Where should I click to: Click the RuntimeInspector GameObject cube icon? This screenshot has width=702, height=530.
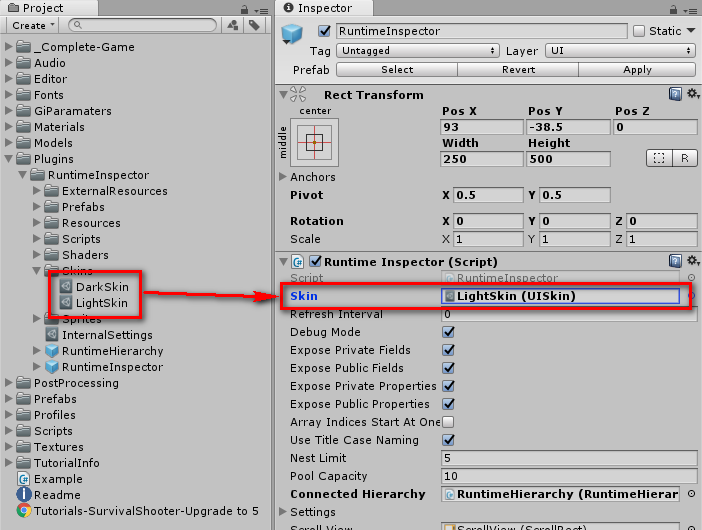(x=291, y=34)
